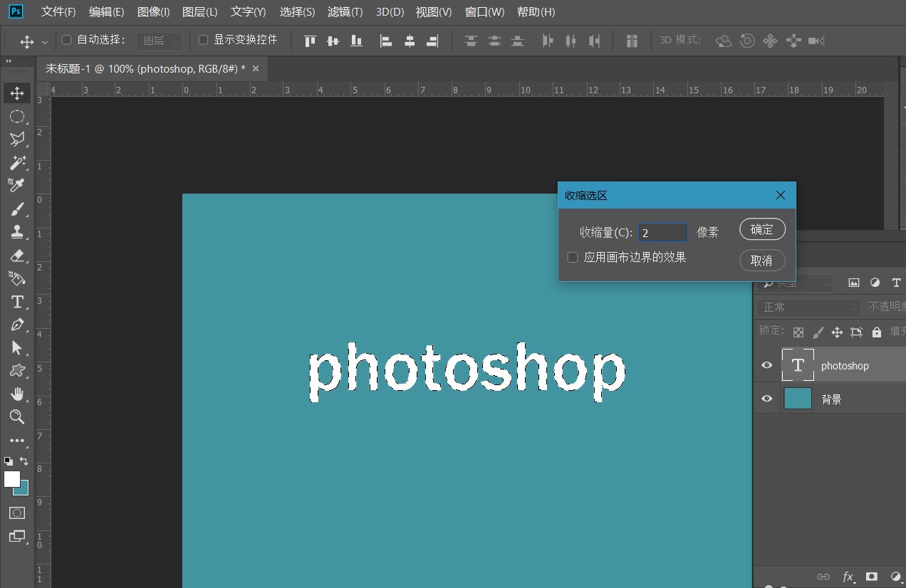906x588 pixels.
Task: Open the 滤镜(T) menu
Action: coord(345,12)
